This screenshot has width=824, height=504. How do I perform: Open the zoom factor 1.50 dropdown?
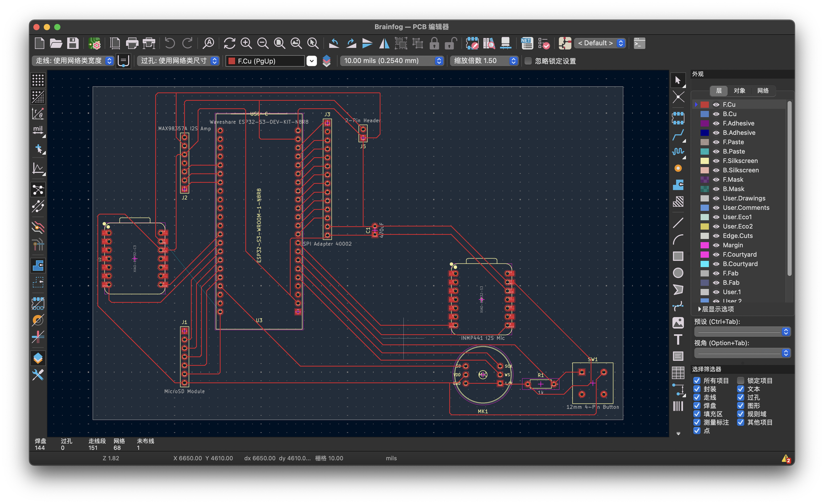tap(484, 61)
